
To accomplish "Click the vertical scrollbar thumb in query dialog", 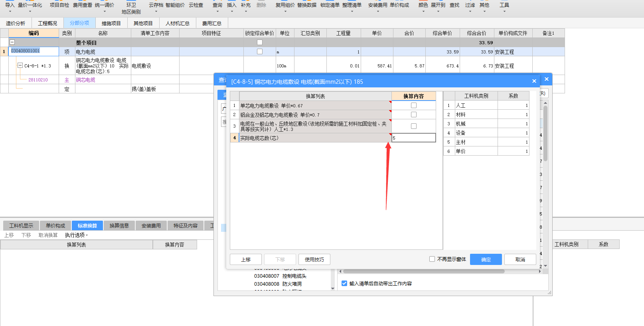I will click(x=545, y=134).
